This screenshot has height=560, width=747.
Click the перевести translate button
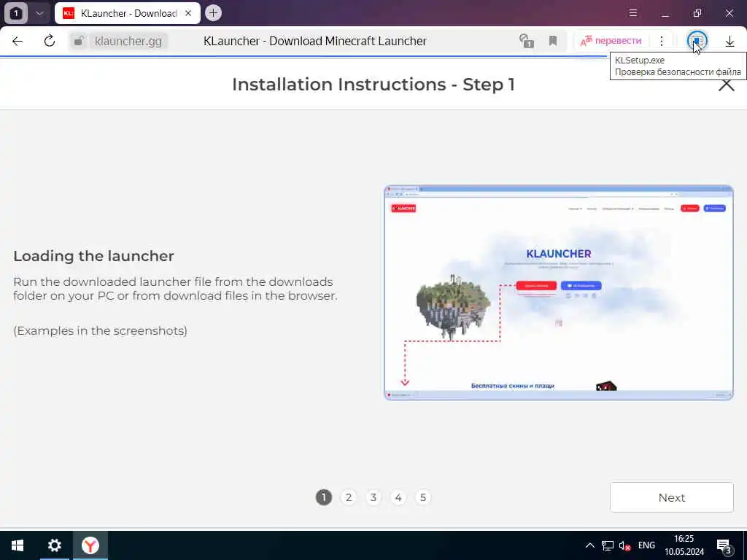[x=611, y=41]
